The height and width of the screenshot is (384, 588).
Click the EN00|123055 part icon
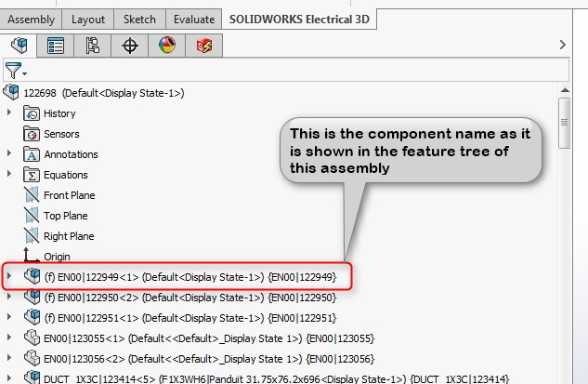coord(32,338)
